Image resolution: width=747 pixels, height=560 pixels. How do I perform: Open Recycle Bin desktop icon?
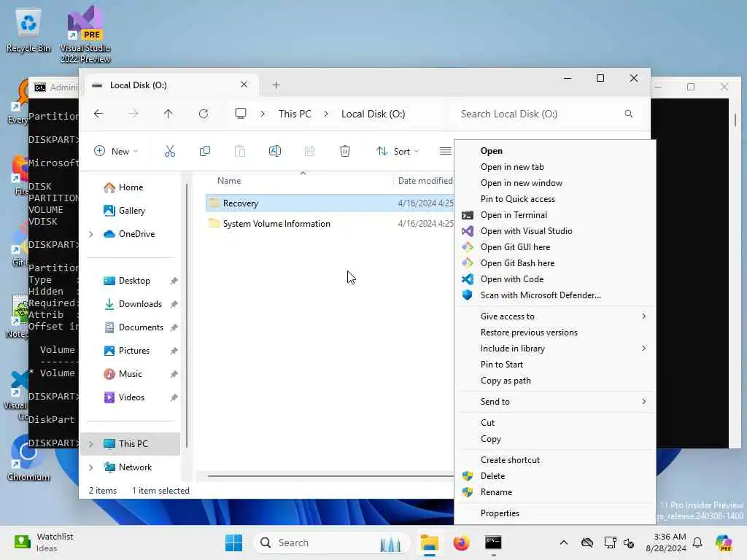pyautogui.click(x=28, y=30)
